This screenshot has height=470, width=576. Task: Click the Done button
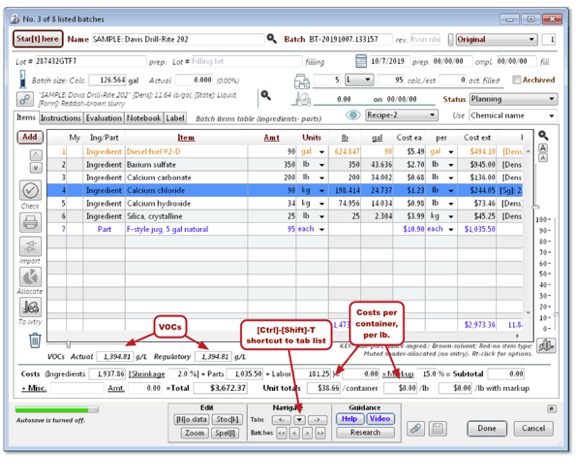(487, 428)
